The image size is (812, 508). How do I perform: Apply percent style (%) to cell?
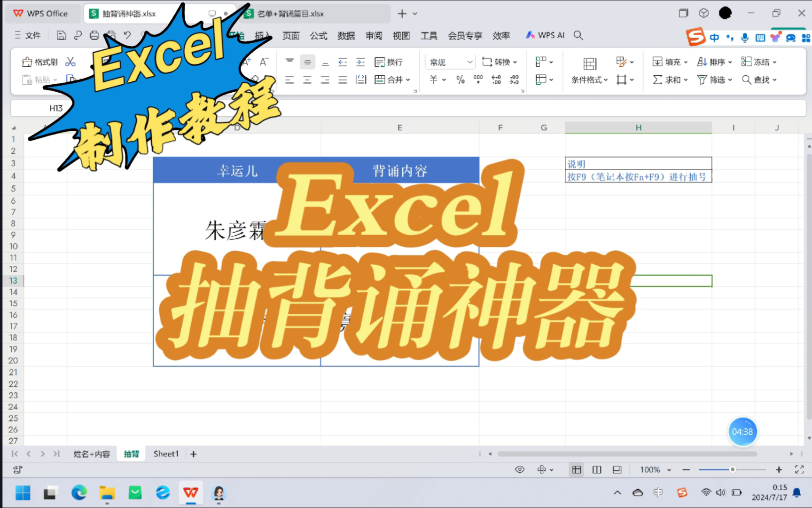(461, 79)
